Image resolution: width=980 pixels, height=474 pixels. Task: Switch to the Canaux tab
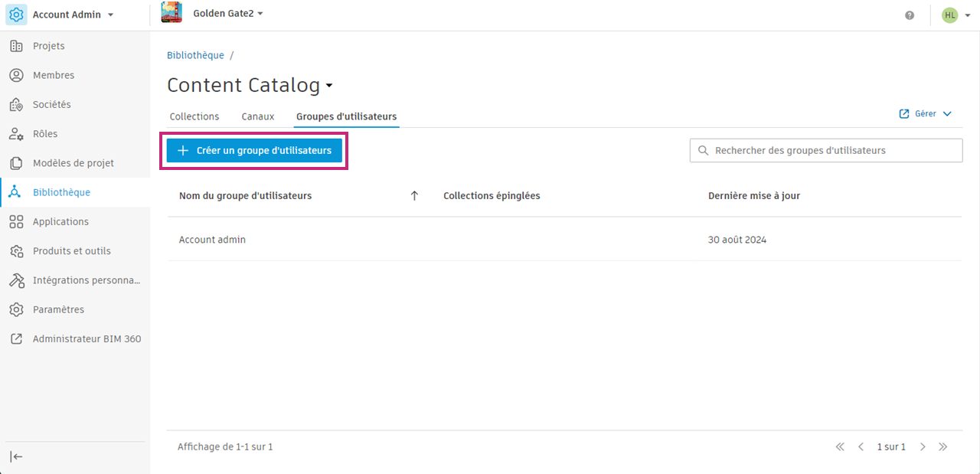point(258,116)
